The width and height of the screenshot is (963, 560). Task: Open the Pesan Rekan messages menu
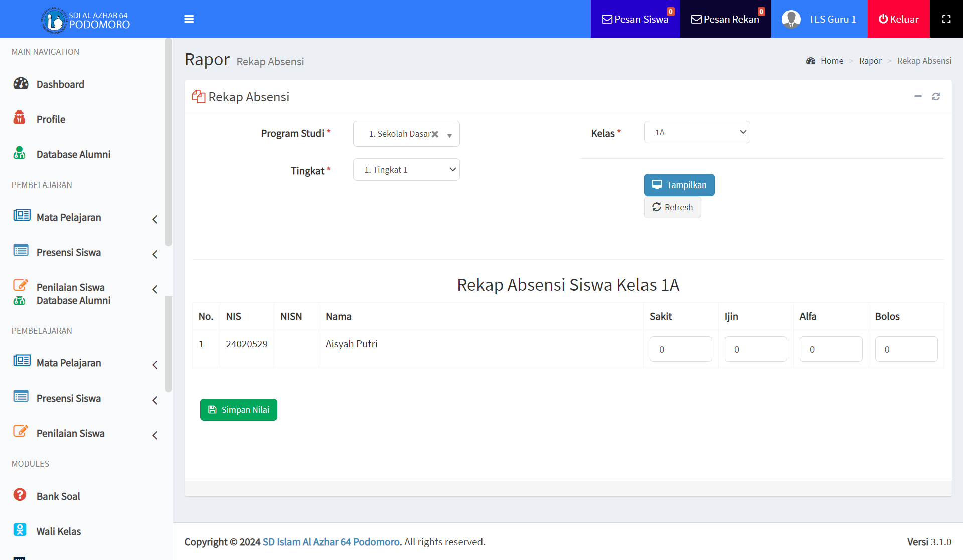point(725,19)
